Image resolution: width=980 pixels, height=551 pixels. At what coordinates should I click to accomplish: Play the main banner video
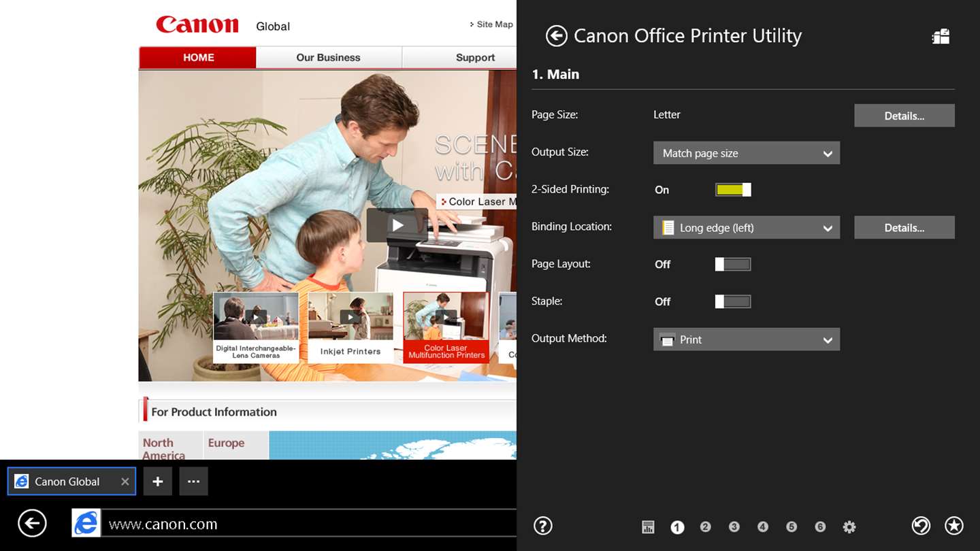pos(397,225)
